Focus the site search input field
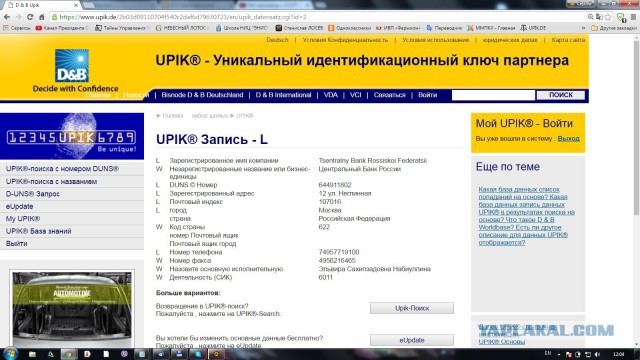The height and width of the screenshot is (360, 640). point(493,95)
